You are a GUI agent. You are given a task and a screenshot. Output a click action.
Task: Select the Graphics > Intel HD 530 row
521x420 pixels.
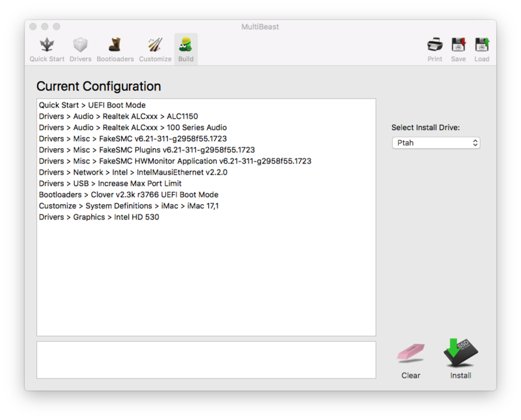[206, 217]
